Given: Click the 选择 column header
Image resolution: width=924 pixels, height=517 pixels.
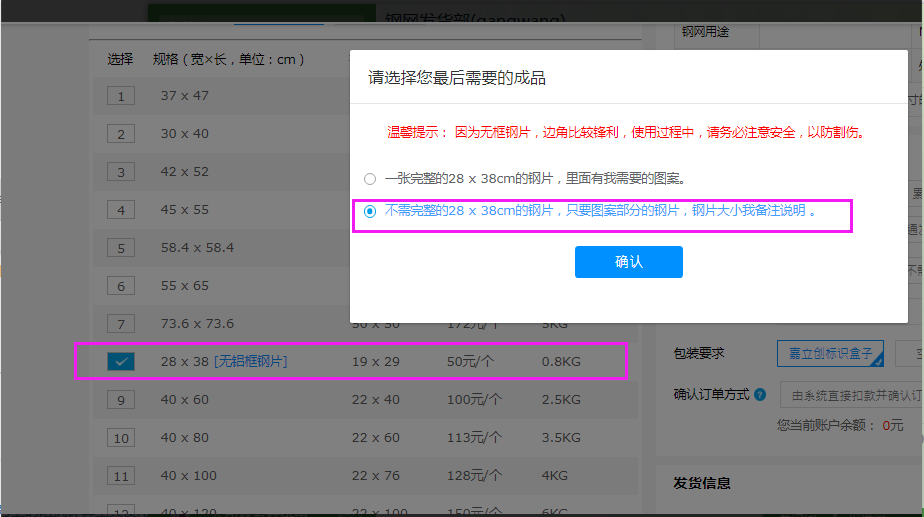Looking at the screenshot, I should click(120, 59).
